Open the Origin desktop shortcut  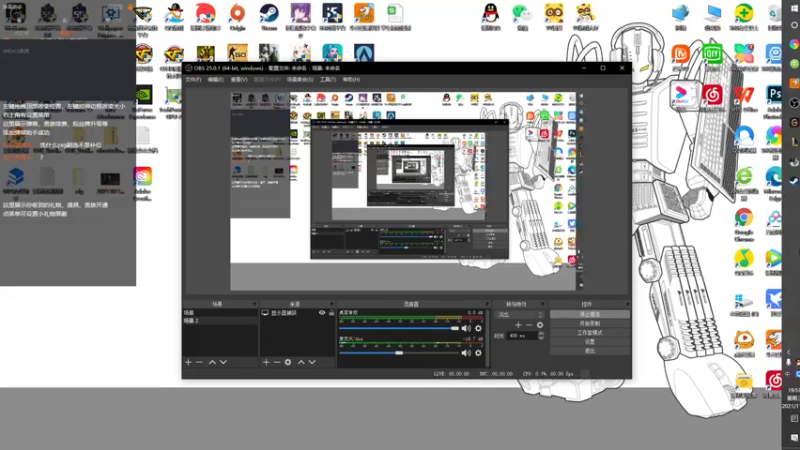coord(237,16)
